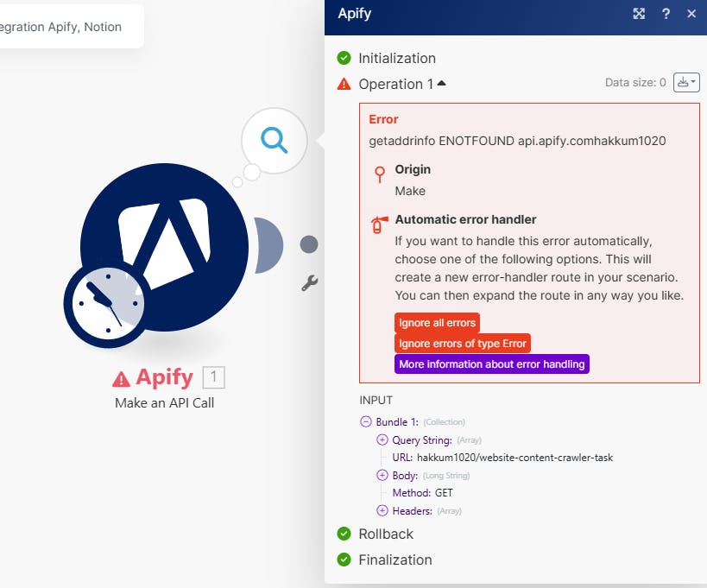Click the expand-panel icon in Apify header
Image resolution: width=707 pixels, height=588 pixels.
click(x=639, y=14)
